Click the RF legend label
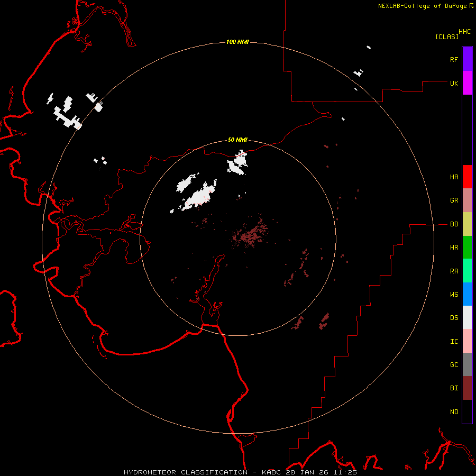 click(x=454, y=59)
